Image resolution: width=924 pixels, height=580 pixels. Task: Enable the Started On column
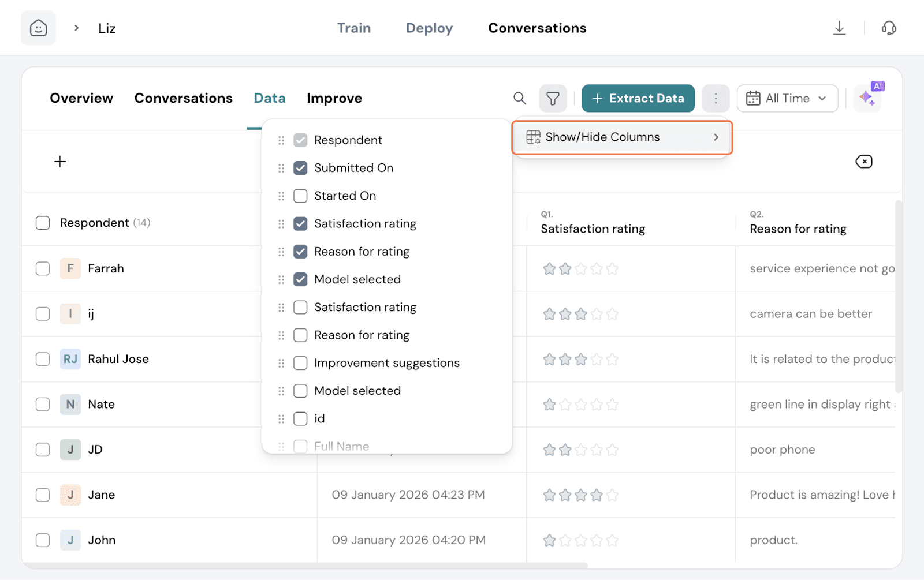(x=300, y=196)
